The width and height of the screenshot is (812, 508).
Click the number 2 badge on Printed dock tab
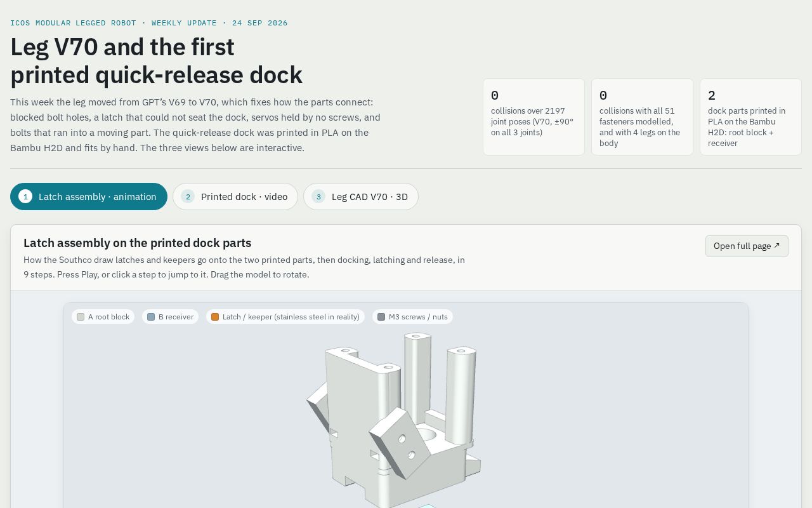188,197
